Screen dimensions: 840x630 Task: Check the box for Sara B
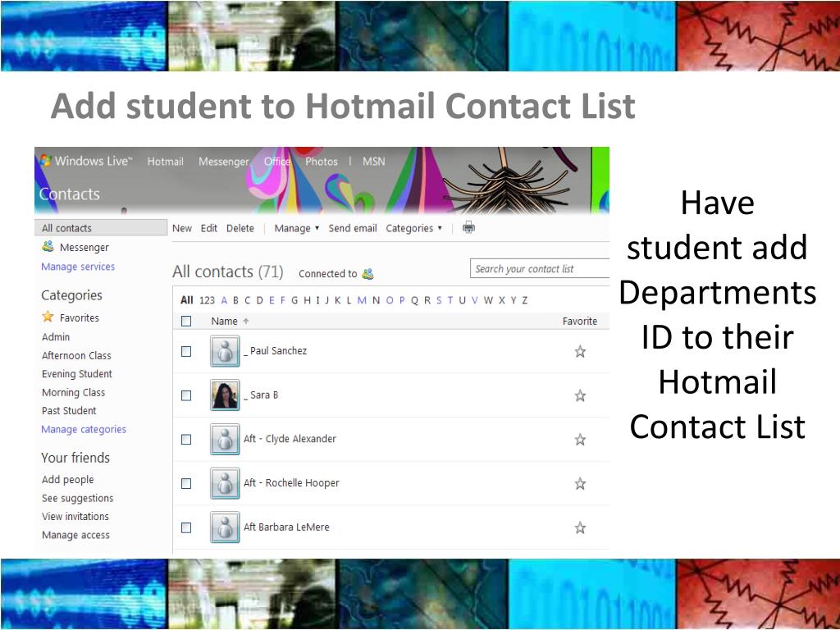pyautogui.click(x=186, y=395)
